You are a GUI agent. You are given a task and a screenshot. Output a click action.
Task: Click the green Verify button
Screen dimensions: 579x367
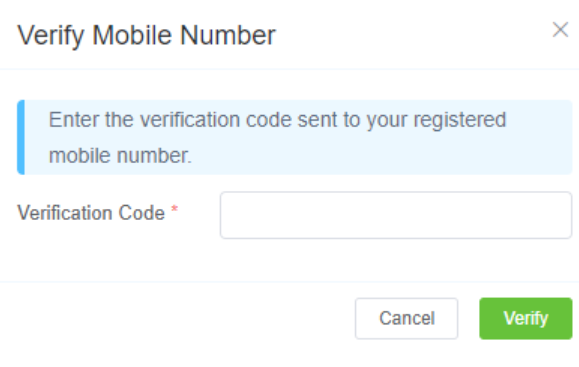pyautogui.click(x=526, y=318)
